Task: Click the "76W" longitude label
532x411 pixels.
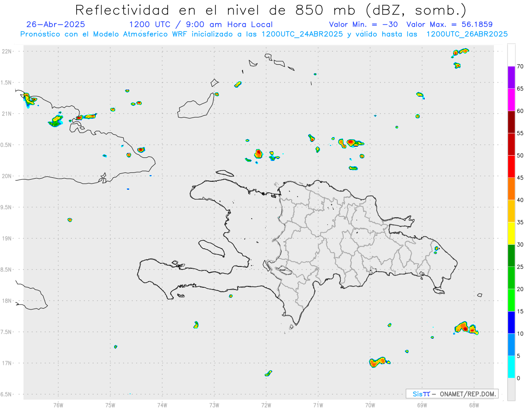Action: [x=58, y=404]
